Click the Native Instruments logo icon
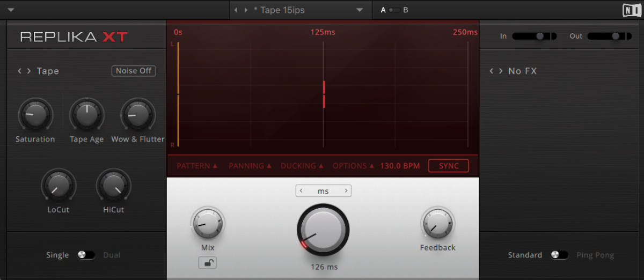The width and height of the screenshot is (644, 280). pos(631,10)
